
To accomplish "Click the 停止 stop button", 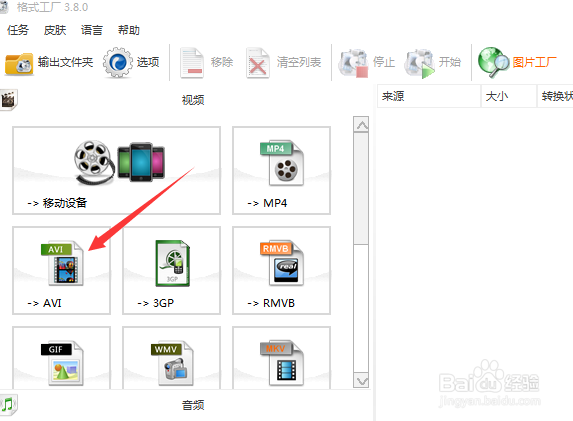I will click(x=367, y=63).
